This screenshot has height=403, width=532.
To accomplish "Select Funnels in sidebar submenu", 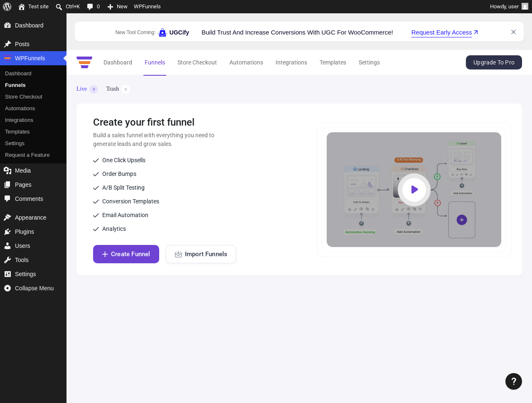I will pos(15,85).
